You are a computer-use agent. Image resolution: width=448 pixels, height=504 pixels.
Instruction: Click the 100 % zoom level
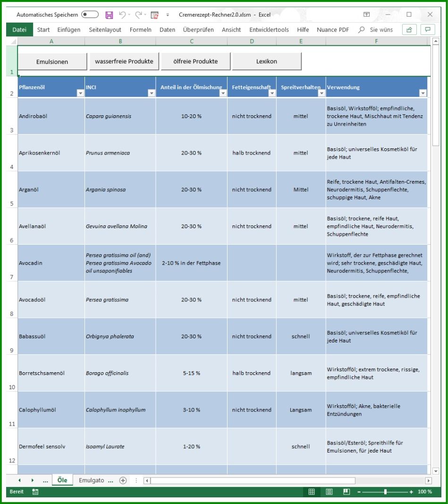[x=425, y=492]
